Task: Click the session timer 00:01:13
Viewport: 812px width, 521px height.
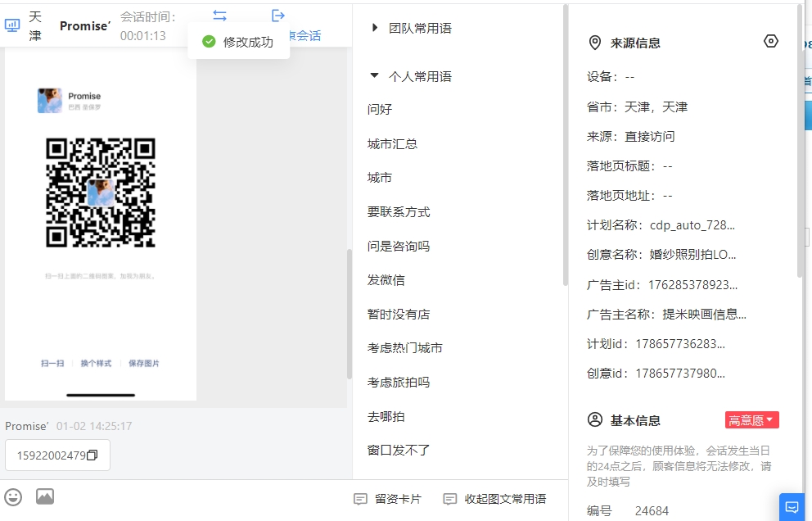Action: [143, 36]
